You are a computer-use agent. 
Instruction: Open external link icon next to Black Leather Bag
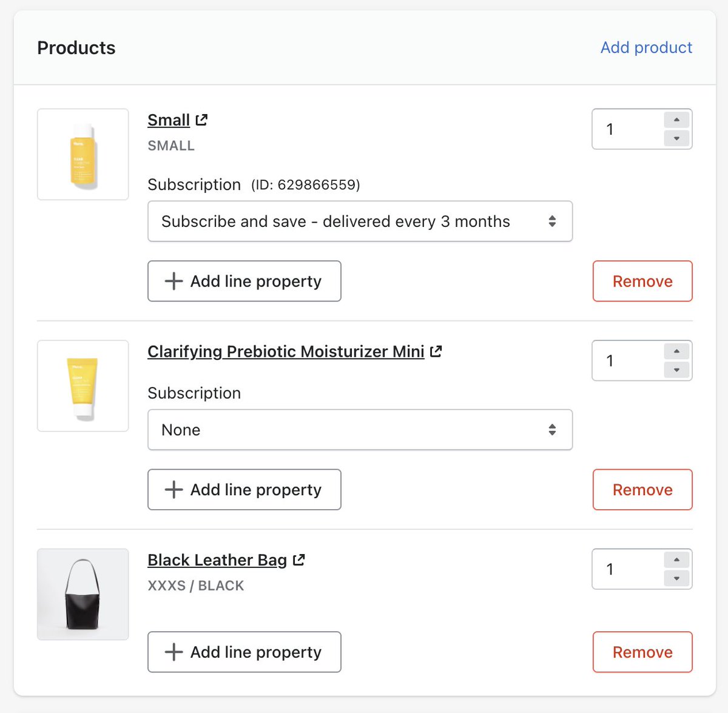[x=299, y=559]
